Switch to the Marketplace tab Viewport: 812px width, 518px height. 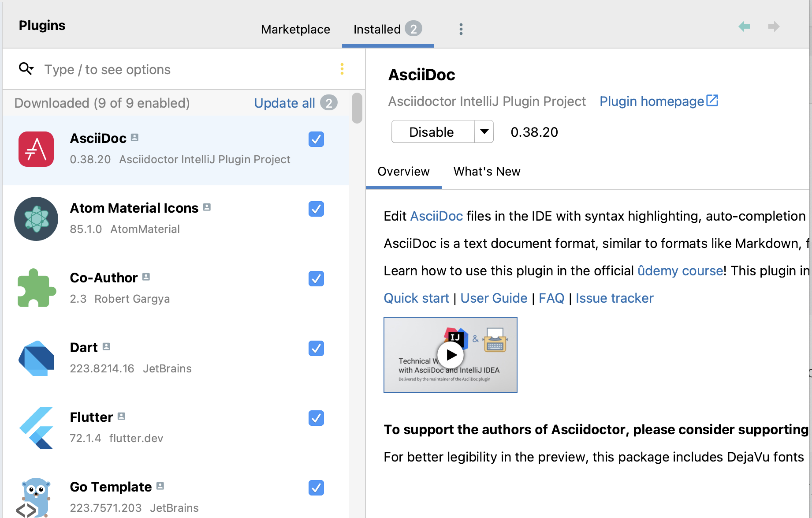[295, 29]
